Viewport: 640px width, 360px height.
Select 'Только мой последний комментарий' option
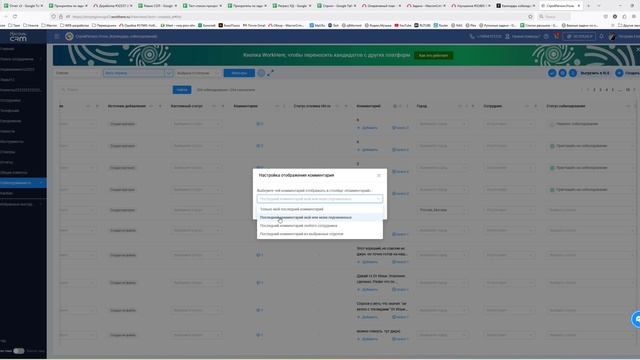click(320, 209)
